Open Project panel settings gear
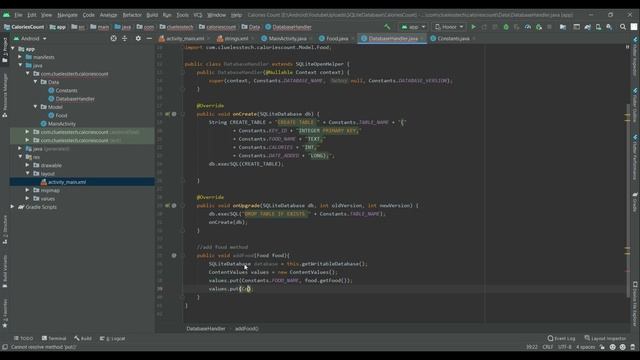Image resolution: width=640 pixels, height=360 pixels. tap(138, 38)
